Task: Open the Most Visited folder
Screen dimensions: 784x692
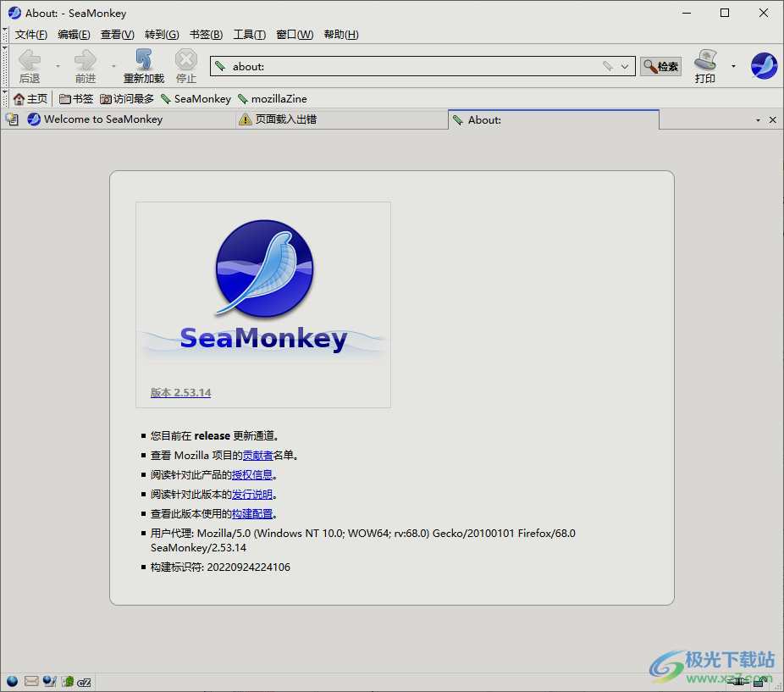Action: click(x=127, y=99)
